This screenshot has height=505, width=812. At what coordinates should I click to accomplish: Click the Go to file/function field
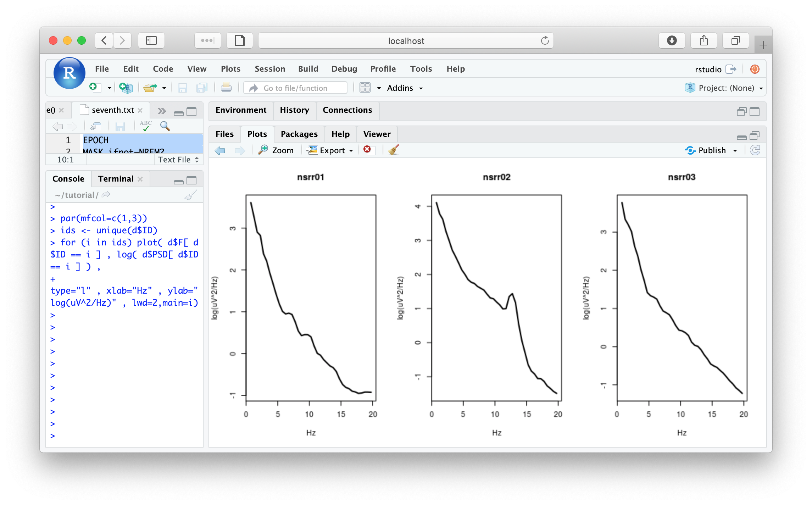[295, 88]
